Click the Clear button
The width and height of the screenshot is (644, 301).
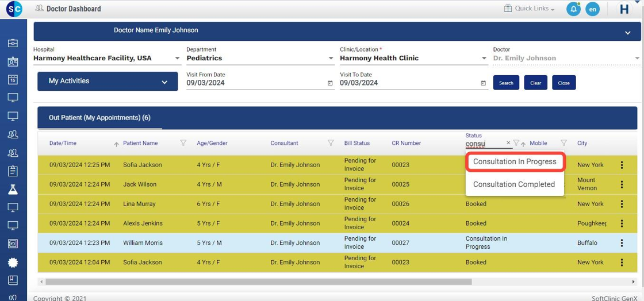[x=535, y=83]
